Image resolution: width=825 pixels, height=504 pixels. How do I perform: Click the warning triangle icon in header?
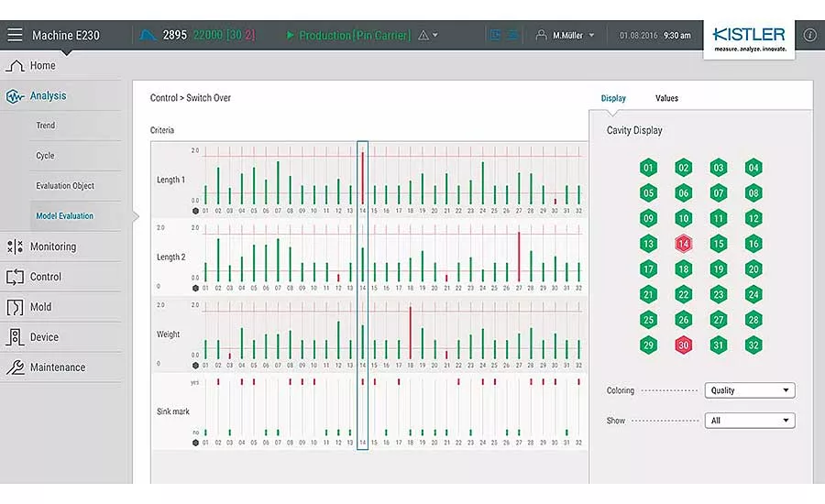point(423,35)
